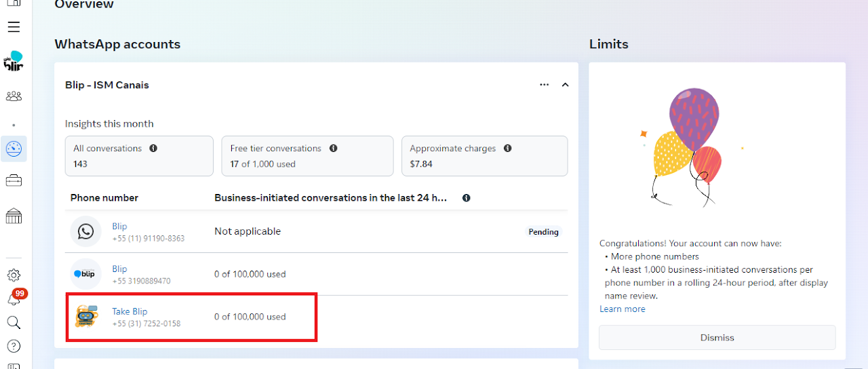Open the hamburger menu in sidebar
The height and width of the screenshot is (369, 868).
[14, 27]
